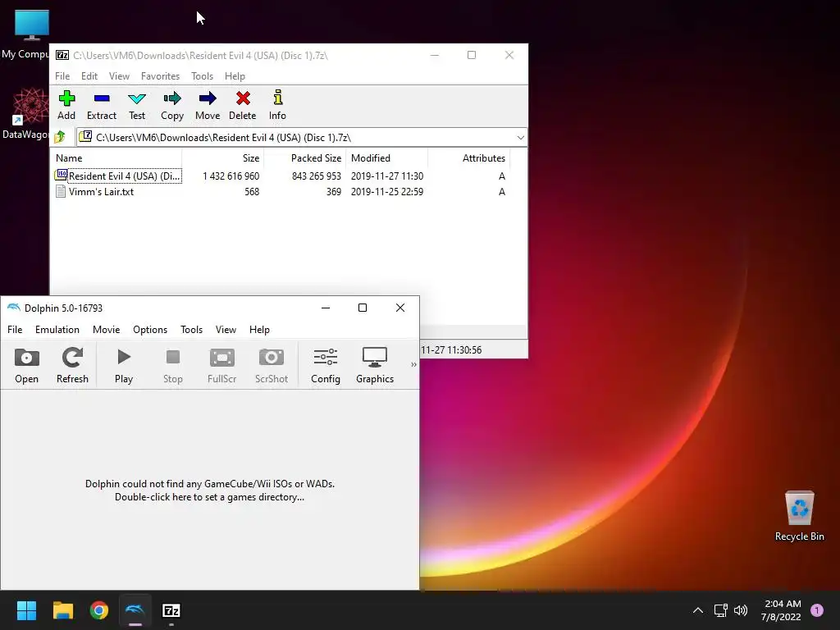Image resolution: width=840 pixels, height=630 pixels.
Task: Open the File menu in Dolphin
Action: click(x=15, y=330)
